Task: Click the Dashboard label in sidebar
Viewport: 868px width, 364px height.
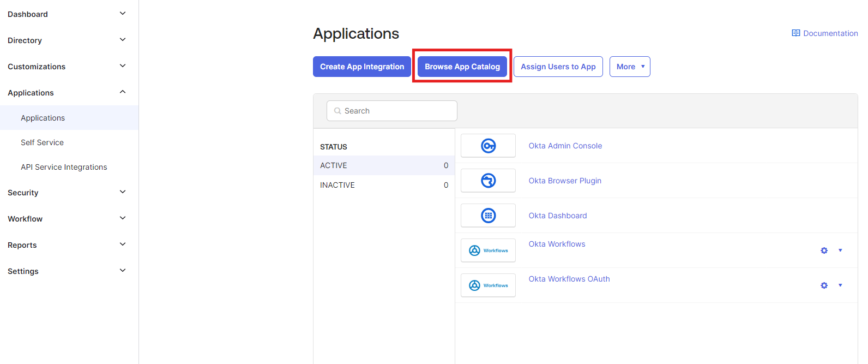Action: pyautogui.click(x=28, y=14)
